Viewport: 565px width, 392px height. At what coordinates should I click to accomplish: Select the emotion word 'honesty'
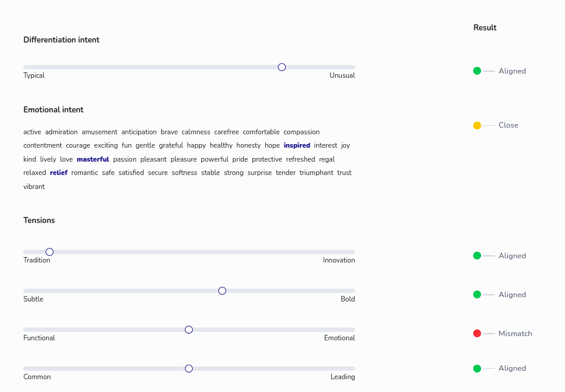(x=249, y=145)
